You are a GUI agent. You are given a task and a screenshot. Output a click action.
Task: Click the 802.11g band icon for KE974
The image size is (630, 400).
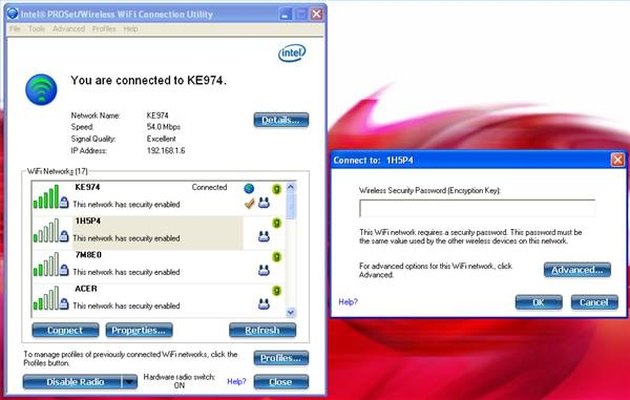[x=276, y=189]
